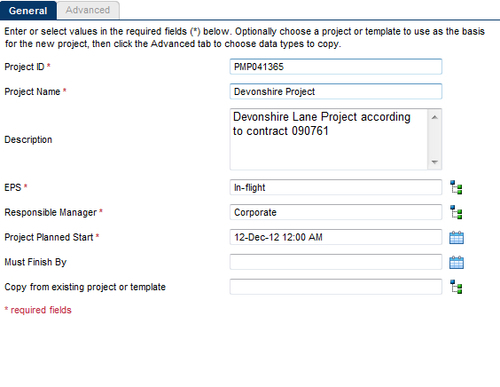Click the required fields note
The image size is (500, 387).
pos(38,310)
